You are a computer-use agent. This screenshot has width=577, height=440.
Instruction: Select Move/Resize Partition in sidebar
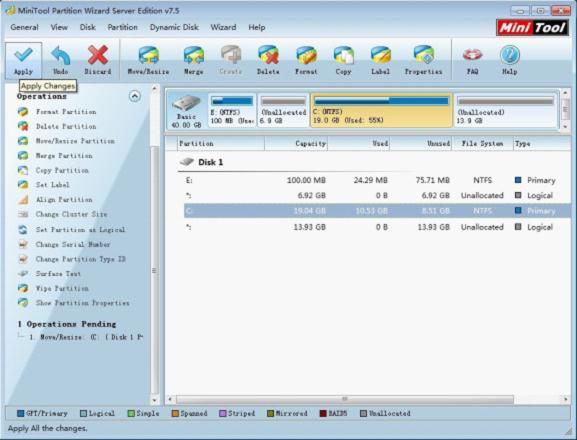point(75,141)
